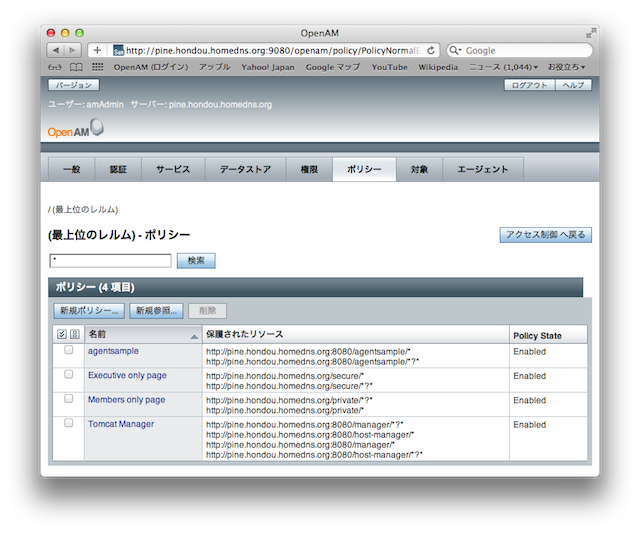Screen dimensions: 640x533
Task: Click the browser back arrow button
Action: 55,50
